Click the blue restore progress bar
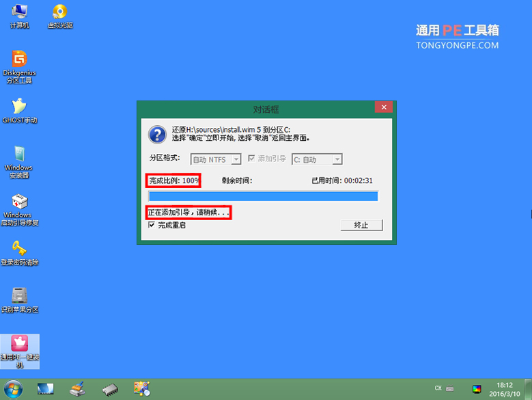The image size is (532, 400). coord(264,196)
